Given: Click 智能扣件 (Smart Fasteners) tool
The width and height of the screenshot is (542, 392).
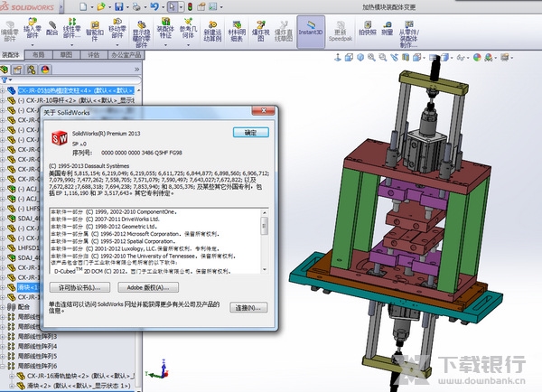Looking at the screenshot, I should (x=94, y=31).
